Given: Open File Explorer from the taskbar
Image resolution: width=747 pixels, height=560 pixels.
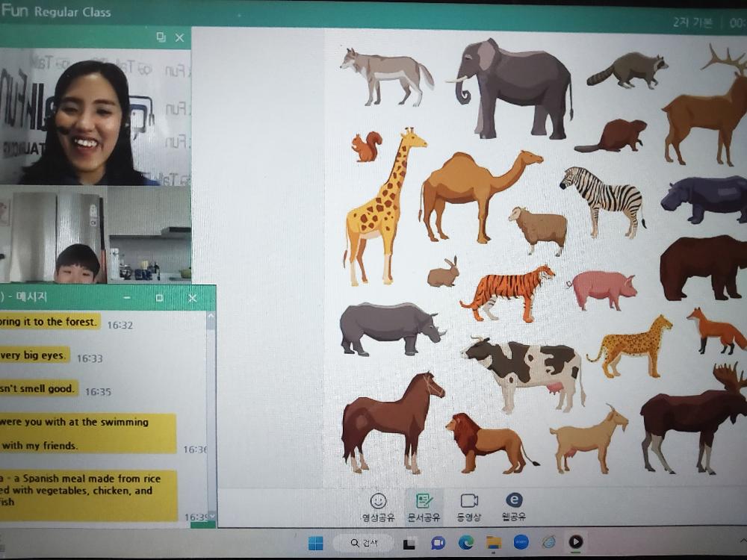Looking at the screenshot, I should (493, 543).
